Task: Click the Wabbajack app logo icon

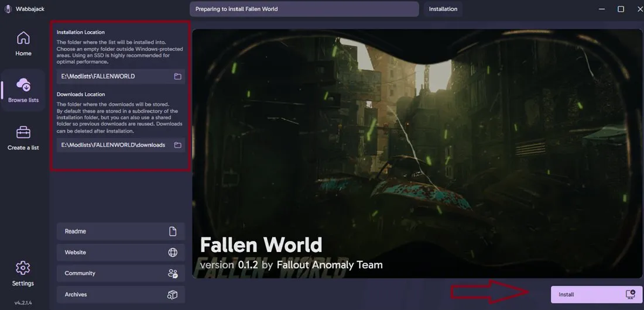Action: [8, 9]
